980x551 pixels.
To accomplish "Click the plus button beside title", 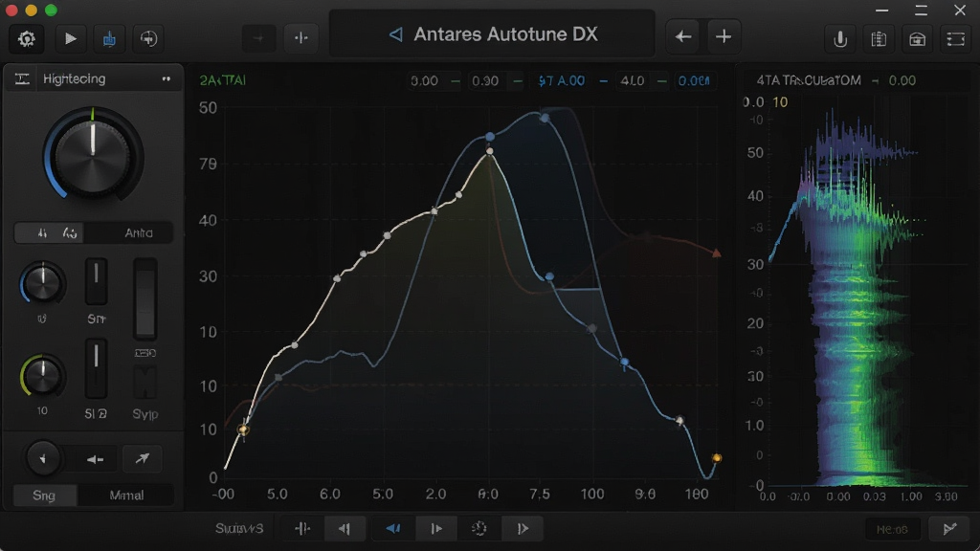I will pyautogui.click(x=724, y=37).
